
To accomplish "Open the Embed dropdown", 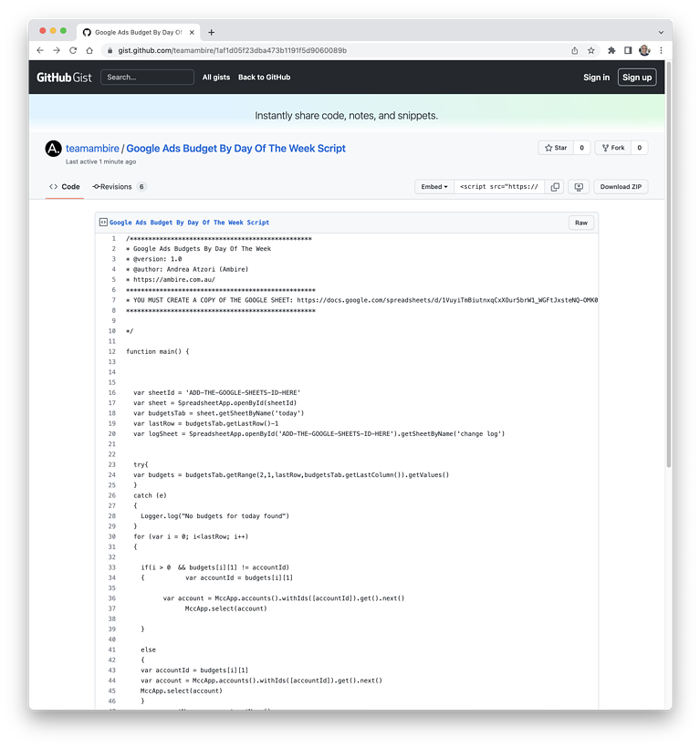I will [x=435, y=186].
